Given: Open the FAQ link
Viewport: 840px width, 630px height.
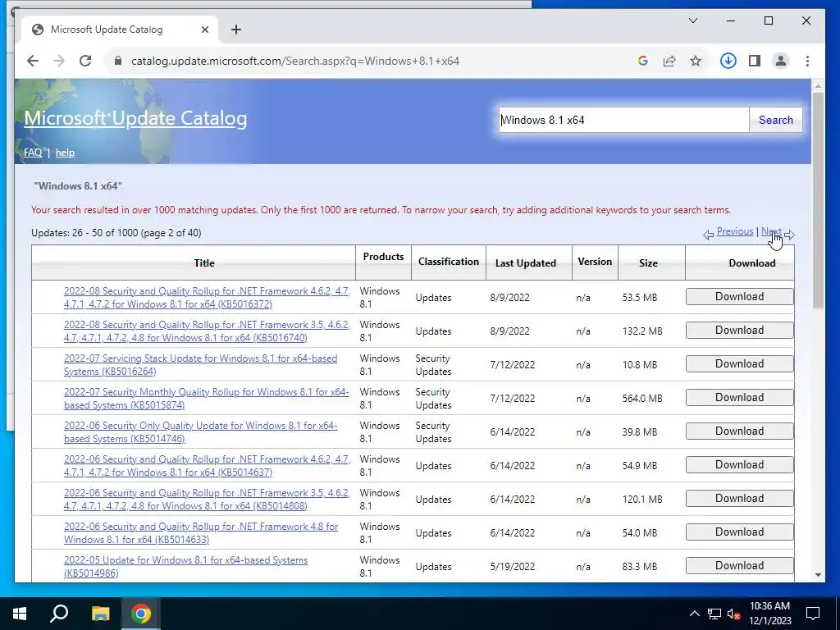Looking at the screenshot, I should pos(33,153).
